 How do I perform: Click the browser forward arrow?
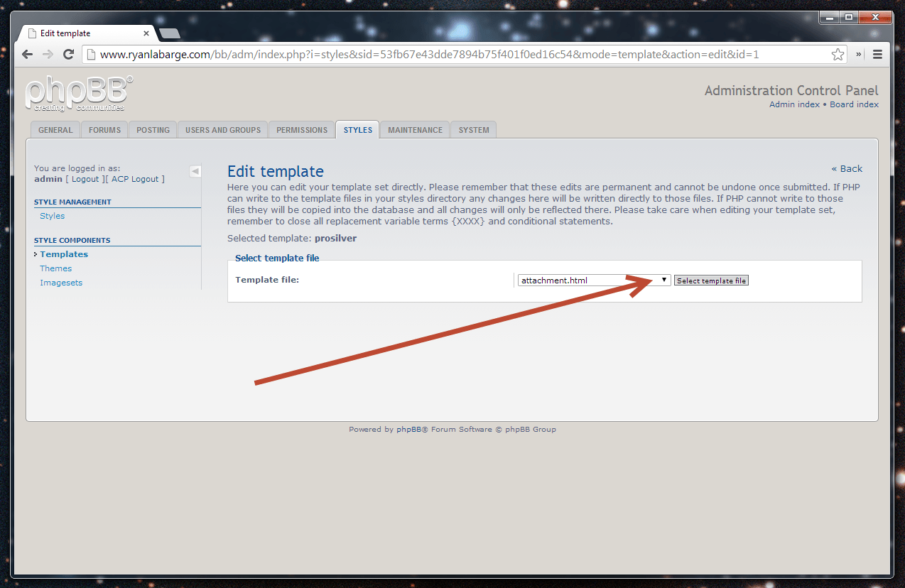click(48, 55)
